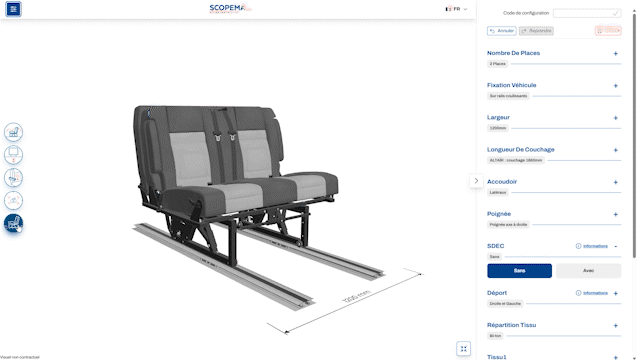The image size is (640, 360).
Task: Open the main menu icon top-left
Action: click(13, 9)
